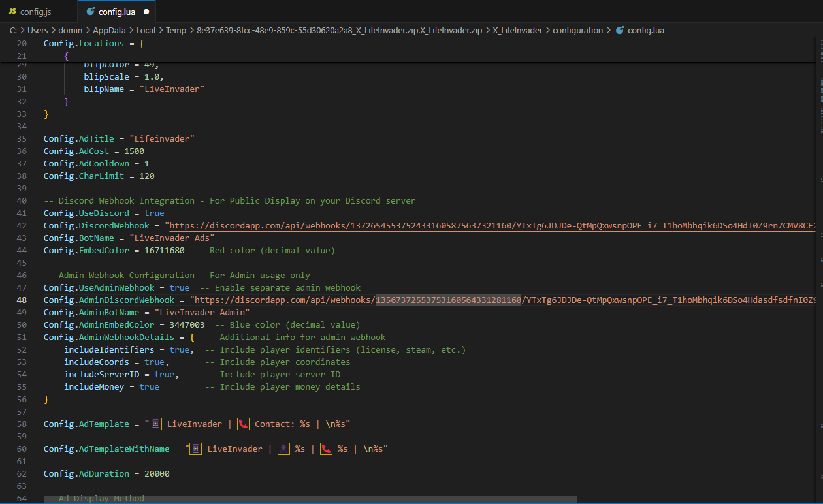Open the Temp breadcrumb folder
This screenshot has height=504, width=823.
[176, 30]
